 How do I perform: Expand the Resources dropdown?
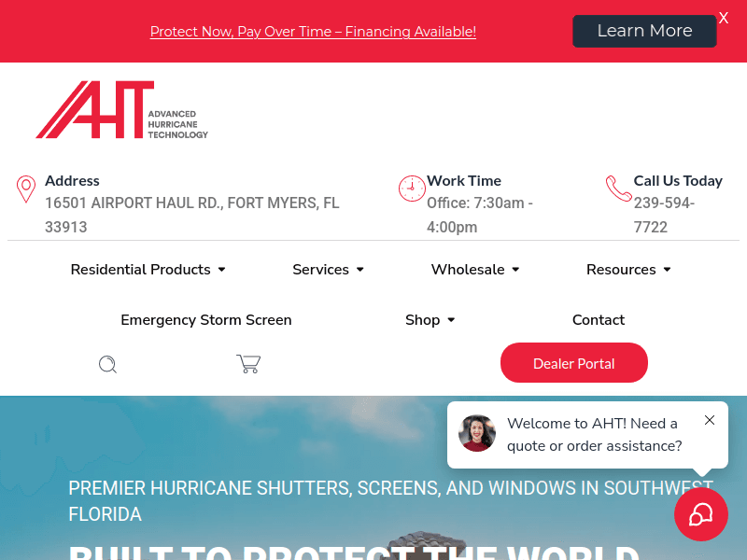click(628, 270)
